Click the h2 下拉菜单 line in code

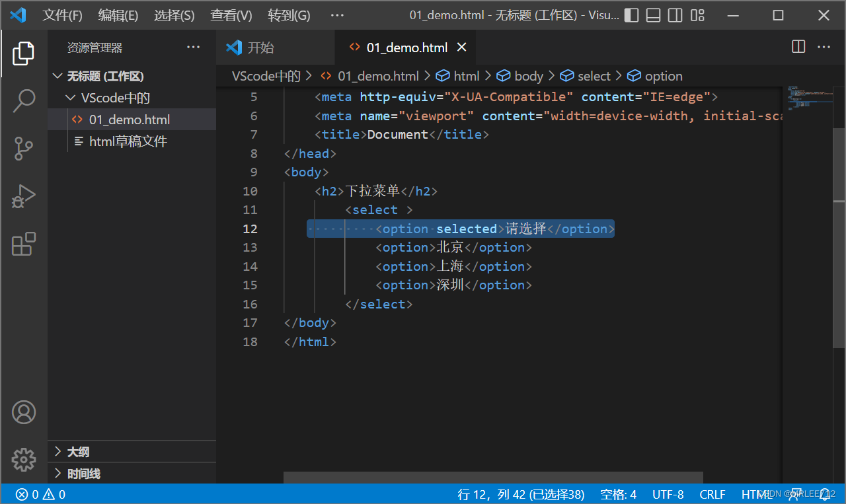(x=376, y=191)
